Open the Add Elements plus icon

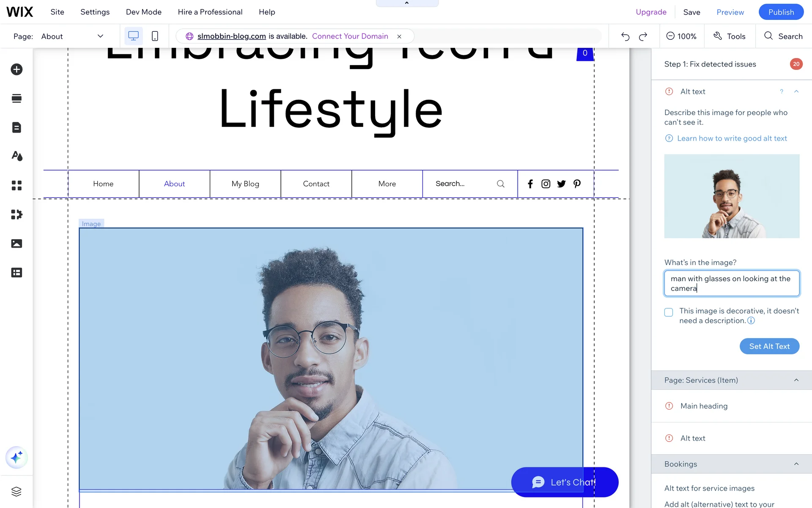click(16, 69)
